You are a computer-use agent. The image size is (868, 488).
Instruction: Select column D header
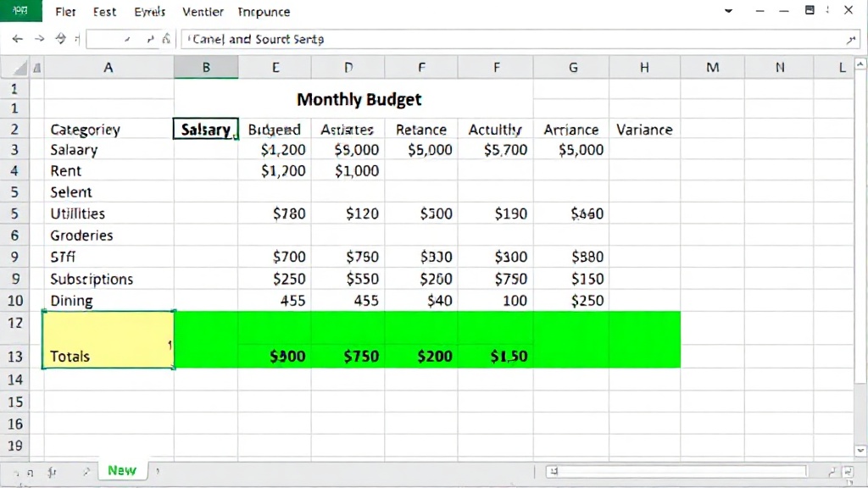point(348,68)
